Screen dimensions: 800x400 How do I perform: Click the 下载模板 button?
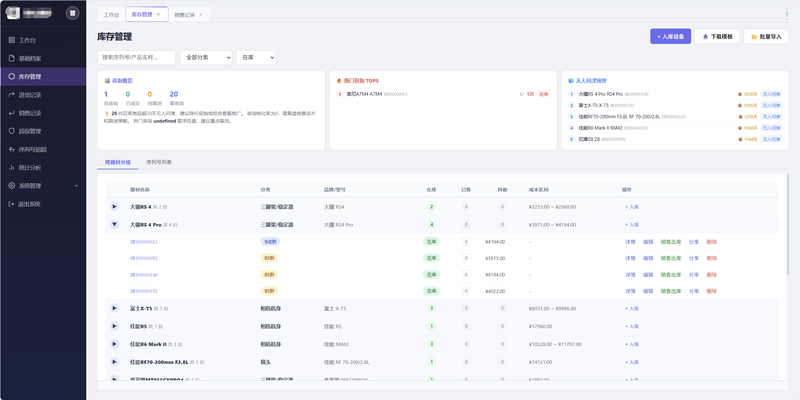point(717,36)
